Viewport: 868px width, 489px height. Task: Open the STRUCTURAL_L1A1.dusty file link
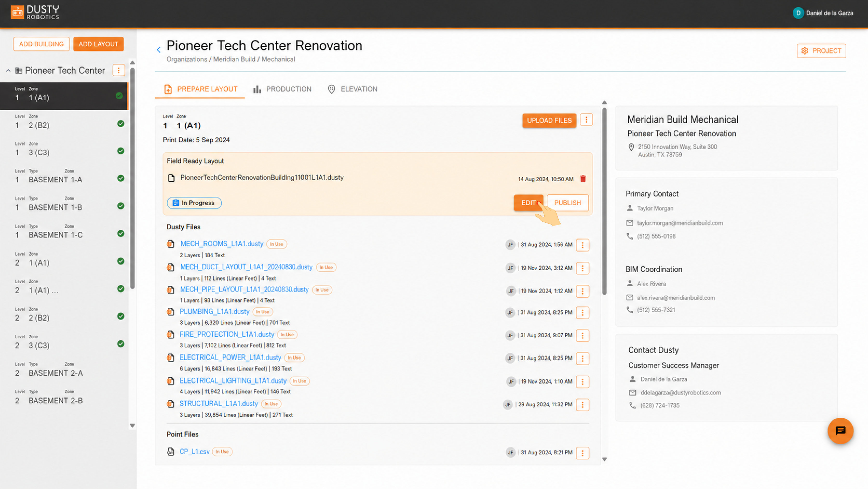point(219,404)
